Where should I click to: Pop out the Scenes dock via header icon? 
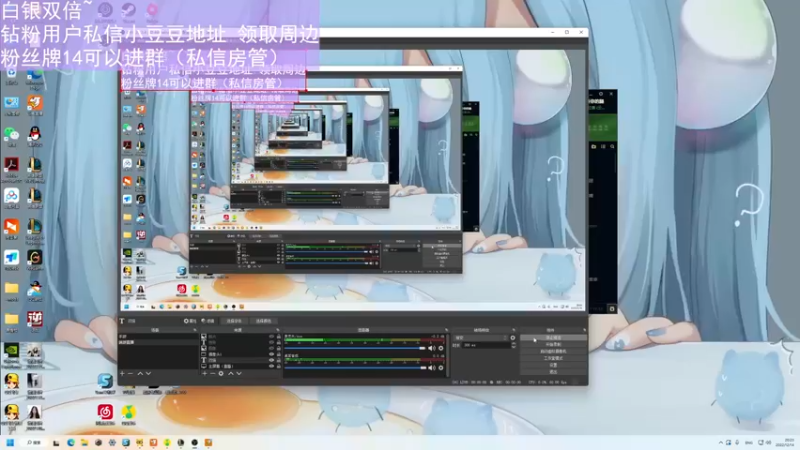click(x=195, y=330)
